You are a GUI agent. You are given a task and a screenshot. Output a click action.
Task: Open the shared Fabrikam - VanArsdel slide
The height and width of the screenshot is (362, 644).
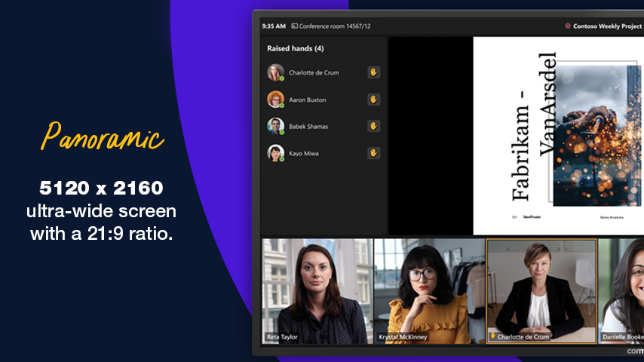(558, 136)
